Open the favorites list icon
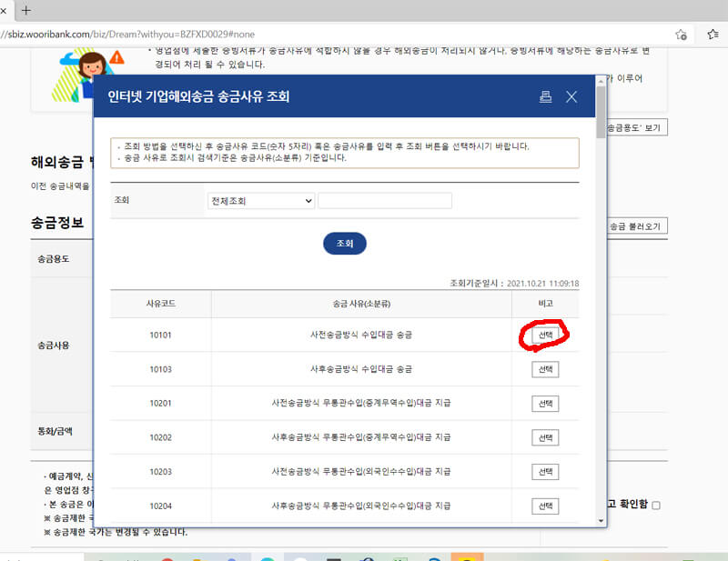 pyautogui.click(x=713, y=34)
